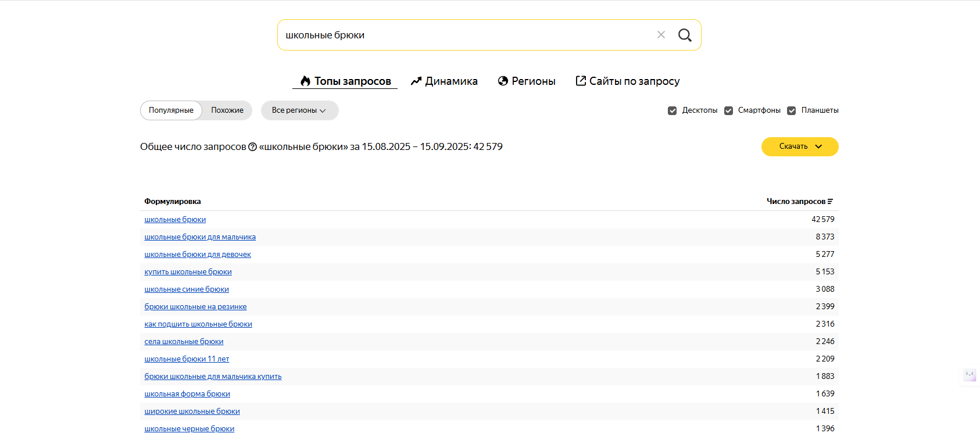The image size is (980, 433).
Task: Open села школьные брюки link
Action: click(x=184, y=342)
